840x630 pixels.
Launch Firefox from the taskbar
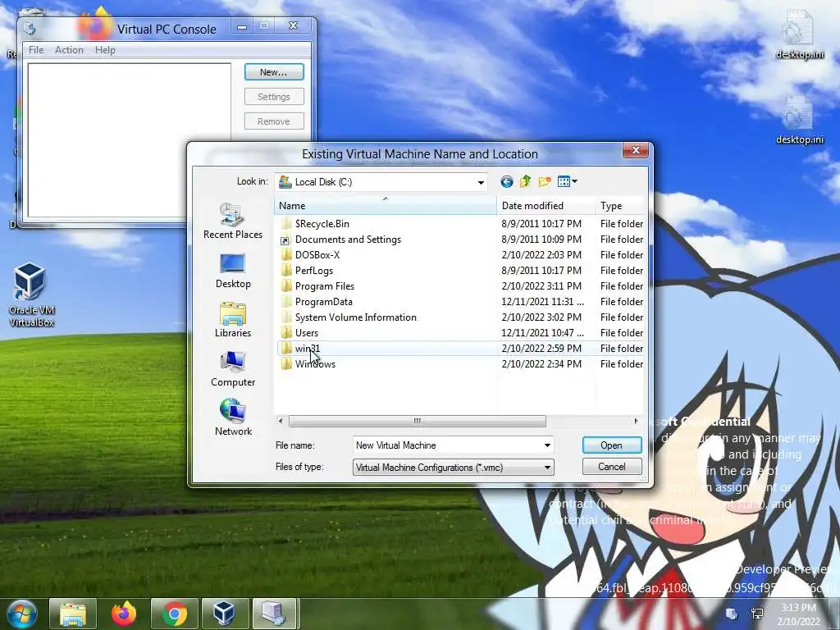pyautogui.click(x=124, y=614)
